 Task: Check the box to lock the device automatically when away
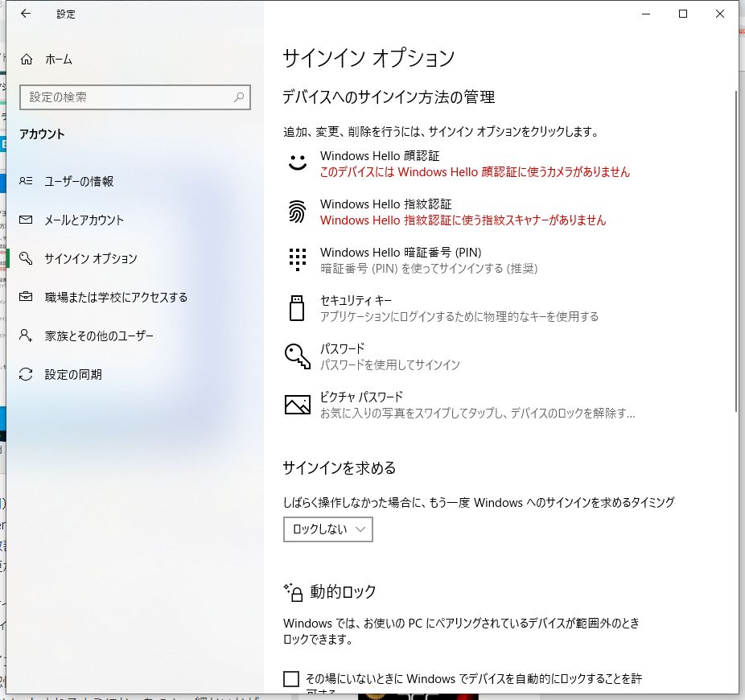[x=291, y=678]
